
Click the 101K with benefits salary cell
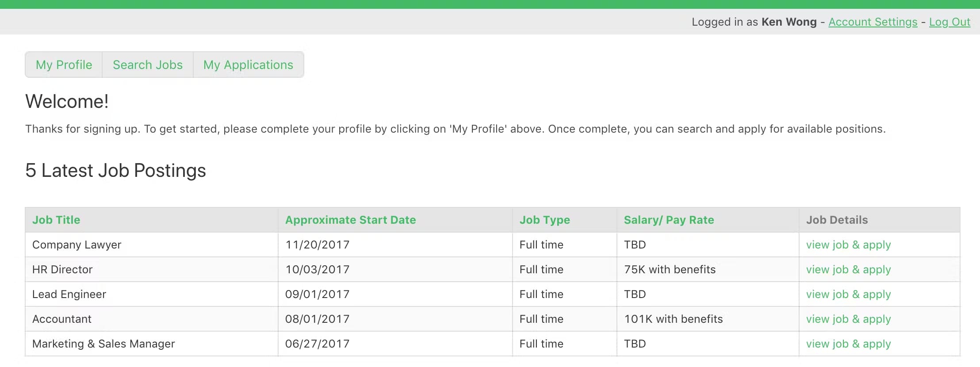pos(673,319)
